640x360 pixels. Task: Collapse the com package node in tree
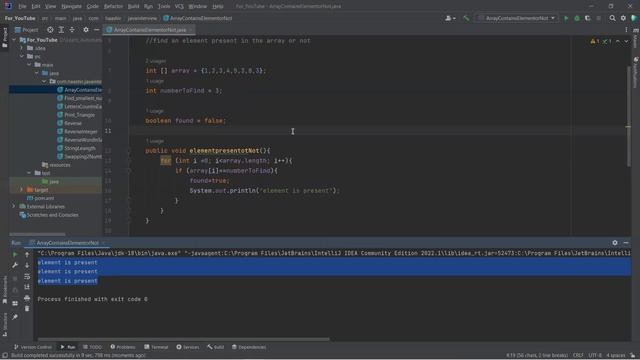[44, 82]
